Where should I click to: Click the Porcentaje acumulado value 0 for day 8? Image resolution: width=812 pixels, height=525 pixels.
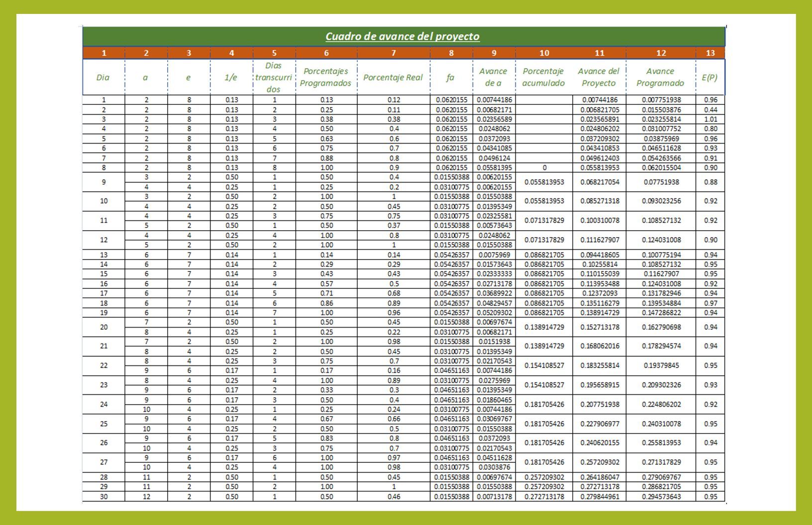pyautogui.click(x=544, y=168)
